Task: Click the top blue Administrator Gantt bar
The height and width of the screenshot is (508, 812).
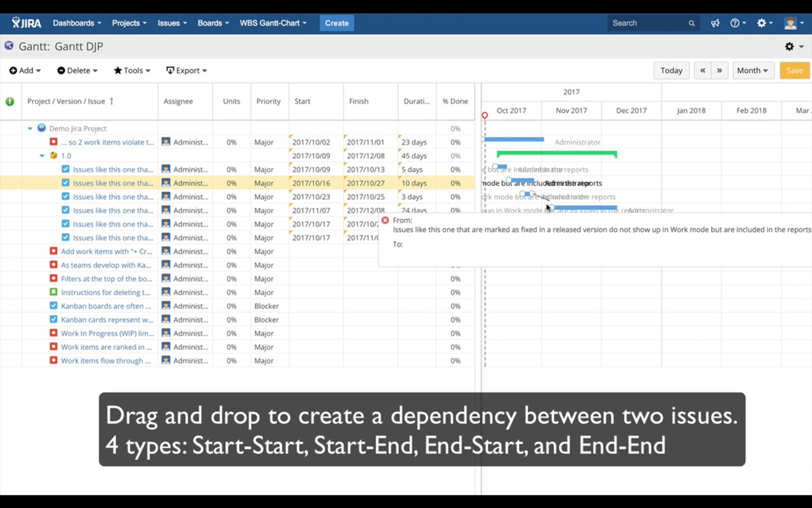Action: coord(514,139)
